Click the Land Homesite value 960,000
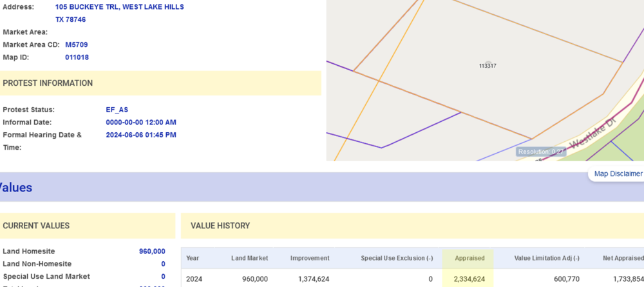Screen dimensions: 644x287 [x=152, y=252]
